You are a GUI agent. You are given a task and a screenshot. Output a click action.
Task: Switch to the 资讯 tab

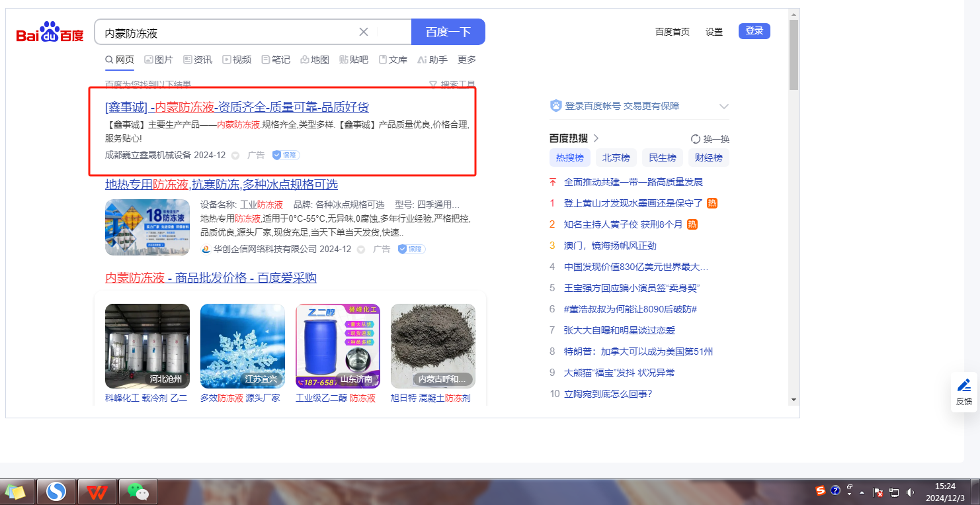coord(198,60)
